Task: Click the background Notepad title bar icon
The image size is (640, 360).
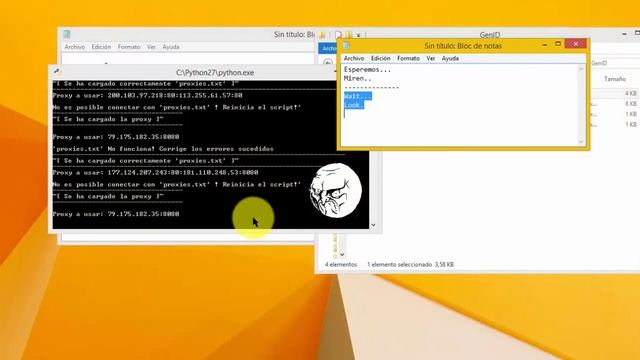Action: click(x=67, y=34)
